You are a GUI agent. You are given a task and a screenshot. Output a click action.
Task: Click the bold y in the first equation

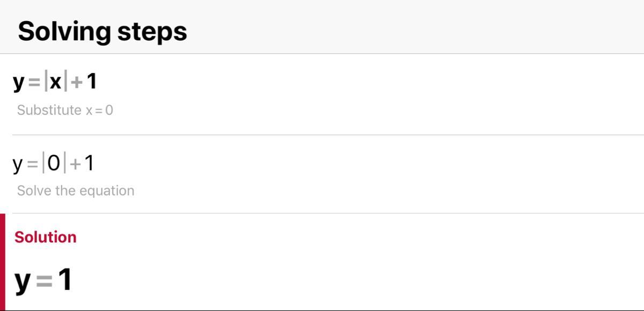19,82
